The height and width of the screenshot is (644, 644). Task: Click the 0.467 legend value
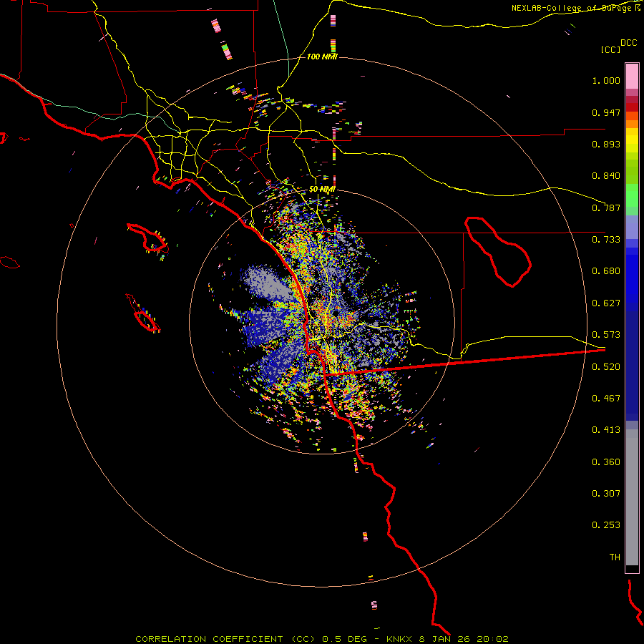click(x=606, y=399)
